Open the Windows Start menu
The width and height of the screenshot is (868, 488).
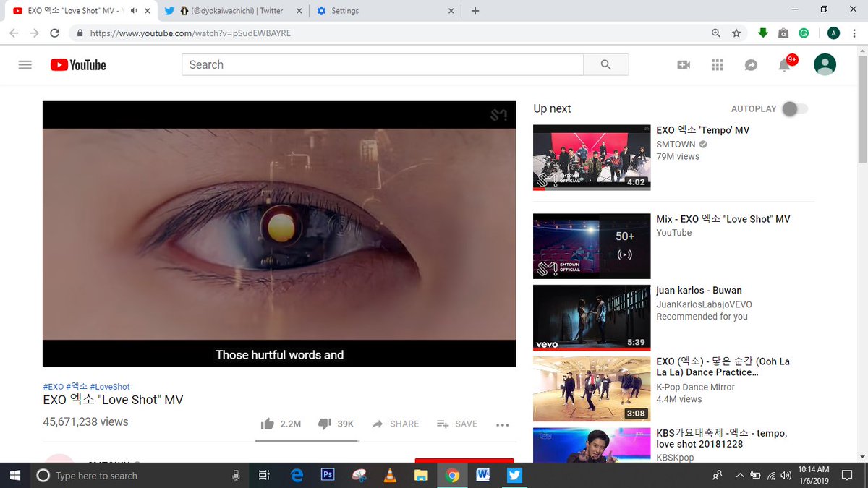tap(15, 475)
